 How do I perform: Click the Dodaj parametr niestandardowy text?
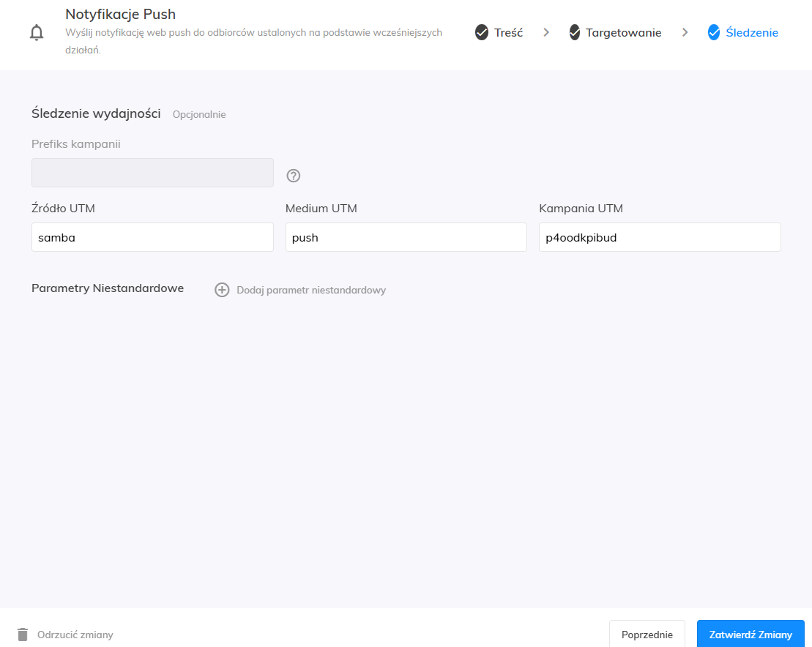(x=311, y=291)
